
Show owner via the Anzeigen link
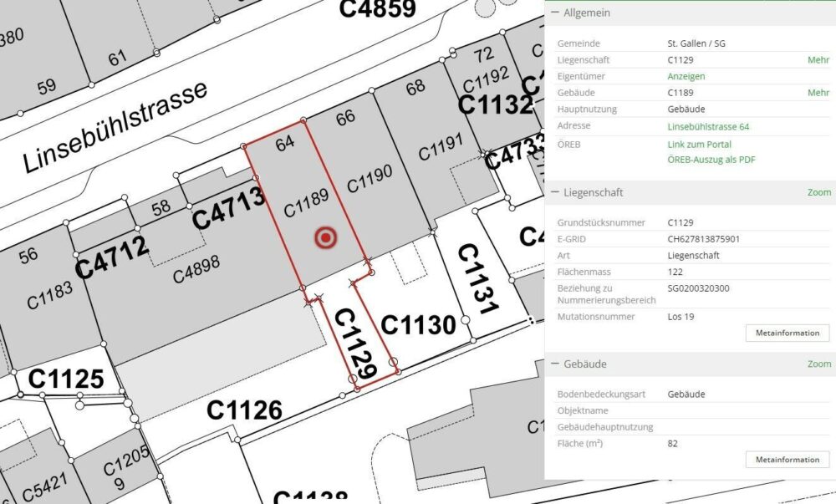(x=686, y=76)
